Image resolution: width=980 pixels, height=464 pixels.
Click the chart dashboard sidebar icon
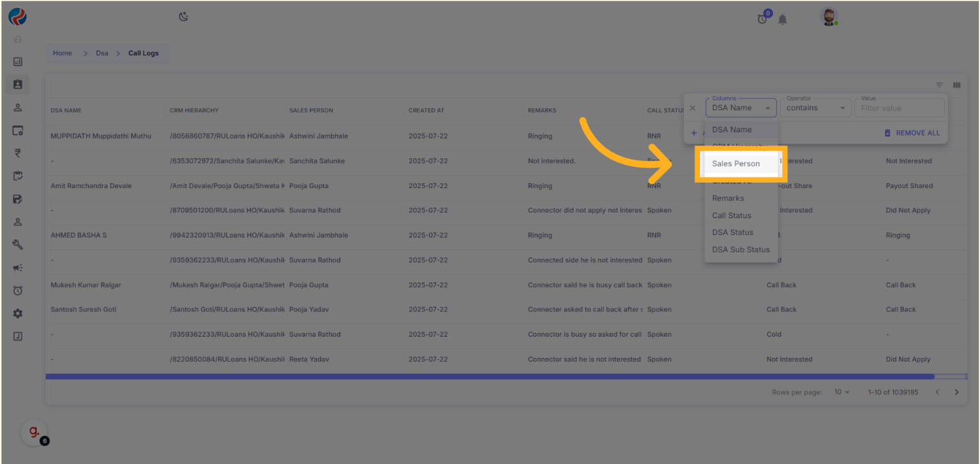pyautogui.click(x=18, y=61)
